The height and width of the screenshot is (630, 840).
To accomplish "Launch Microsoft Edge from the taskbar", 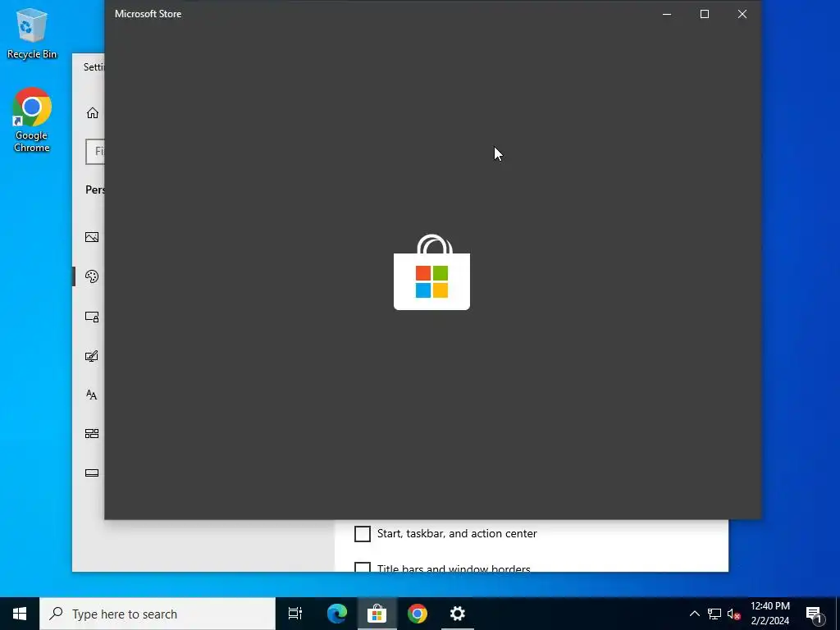I will coord(337,614).
